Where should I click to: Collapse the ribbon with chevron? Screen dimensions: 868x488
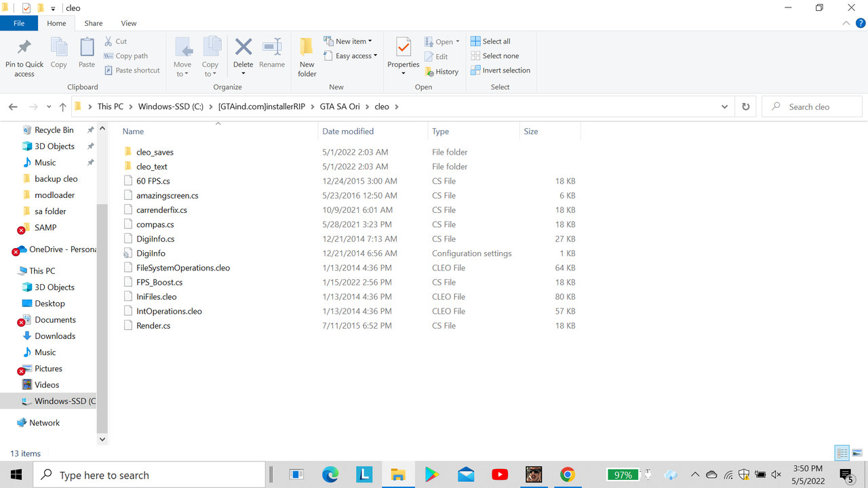846,23
